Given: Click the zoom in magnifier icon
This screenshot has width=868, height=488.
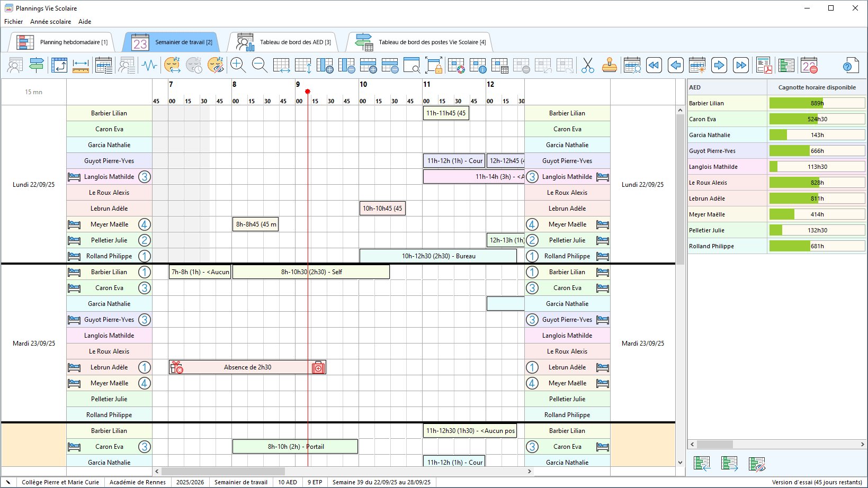Looking at the screenshot, I should click(238, 65).
